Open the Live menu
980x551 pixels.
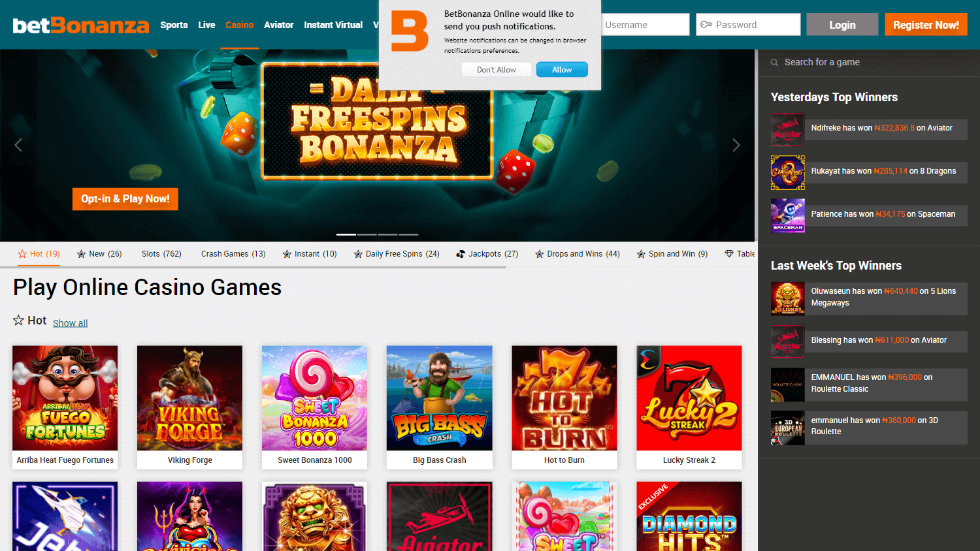point(206,25)
